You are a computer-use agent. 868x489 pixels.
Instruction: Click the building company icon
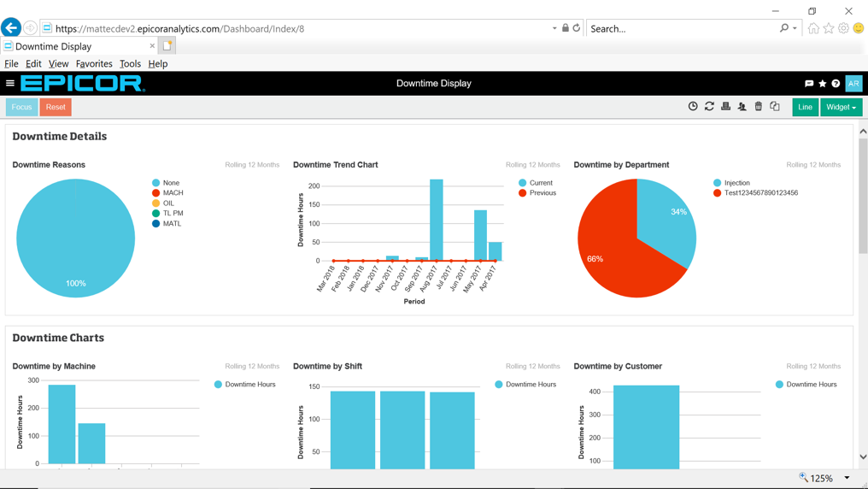[x=725, y=106]
